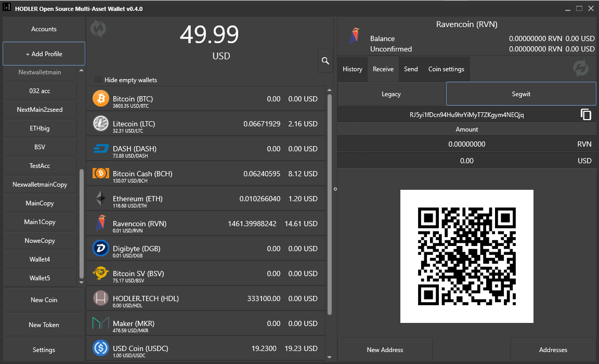Click the HODLER.TECH (HDL) coin icon

(x=101, y=298)
